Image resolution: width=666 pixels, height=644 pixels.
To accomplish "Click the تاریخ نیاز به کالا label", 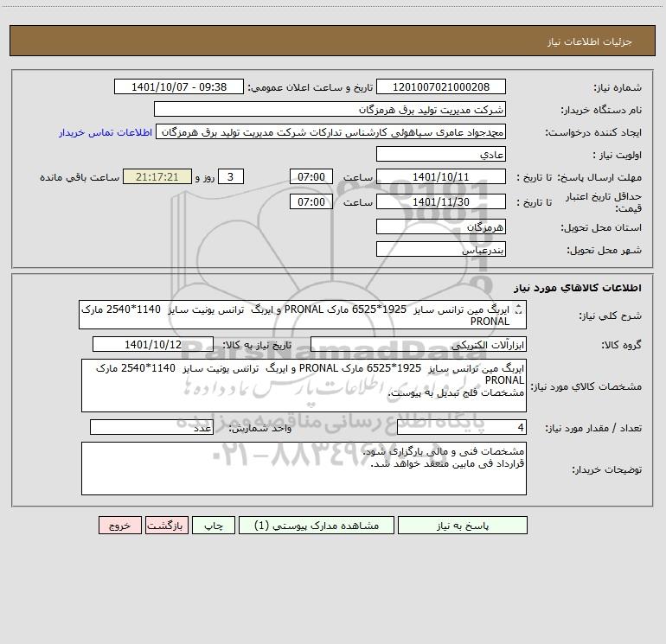I will pos(257,345).
